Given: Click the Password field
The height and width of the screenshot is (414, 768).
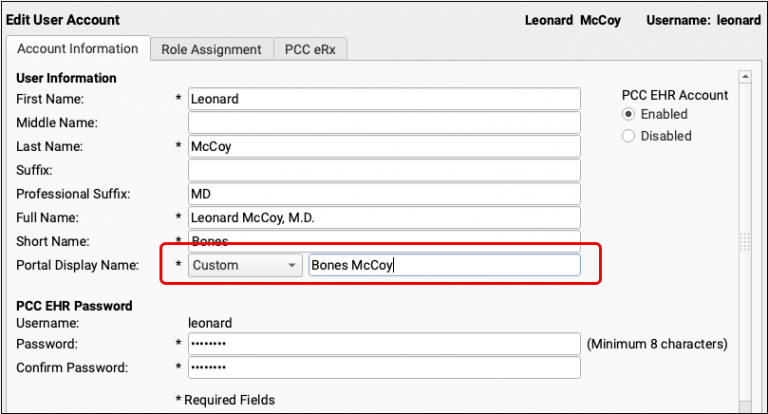Looking at the screenshot, I should coord(384,344).
